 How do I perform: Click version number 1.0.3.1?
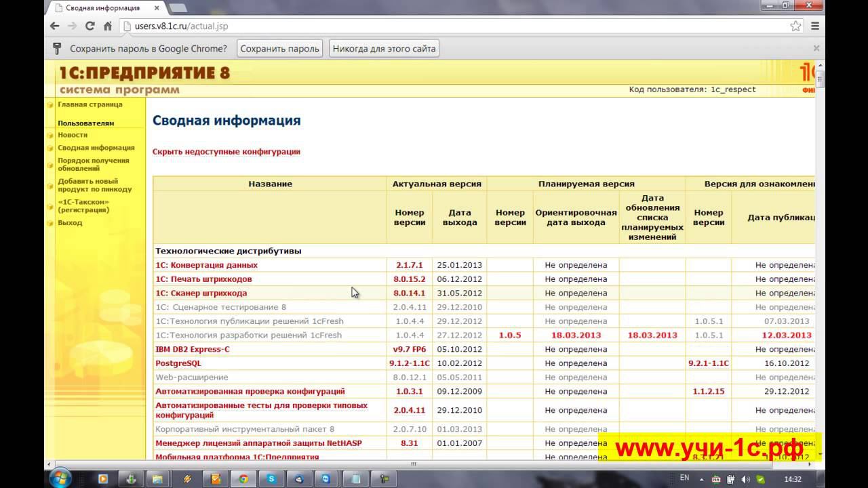click(x=410, y=391)
